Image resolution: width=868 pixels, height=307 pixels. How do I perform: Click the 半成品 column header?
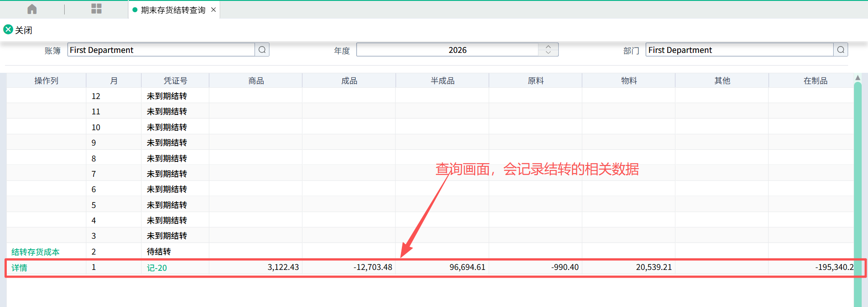[442, 80]
